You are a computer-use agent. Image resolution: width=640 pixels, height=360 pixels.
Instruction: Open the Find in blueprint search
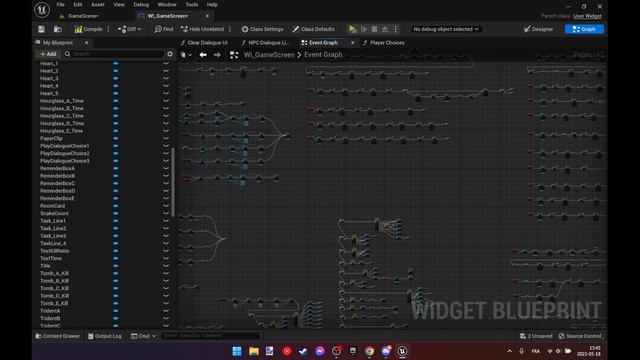click(x=164, y=29)
